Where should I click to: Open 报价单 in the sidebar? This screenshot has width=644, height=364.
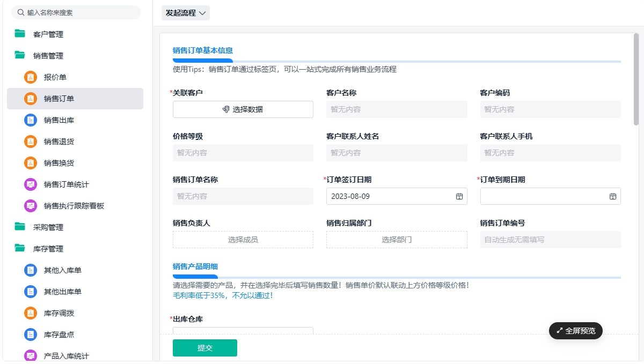click(75, 77)
